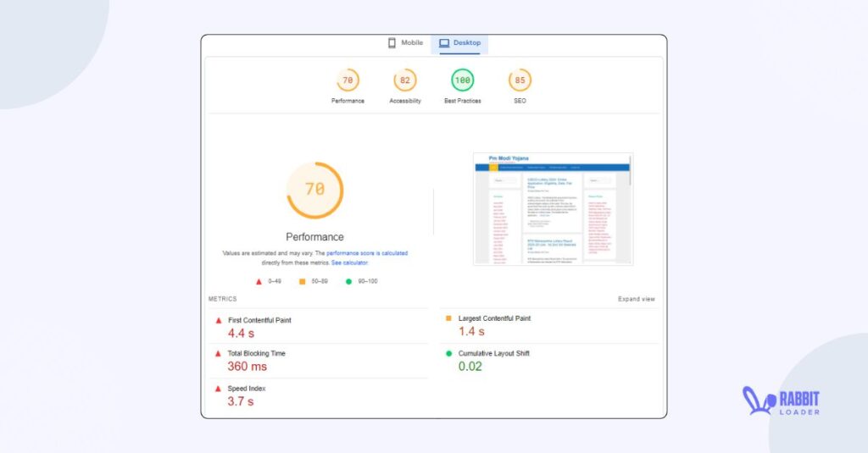Switch to the Mobile tab
868x453 pixels.
(x=406, y=42)
